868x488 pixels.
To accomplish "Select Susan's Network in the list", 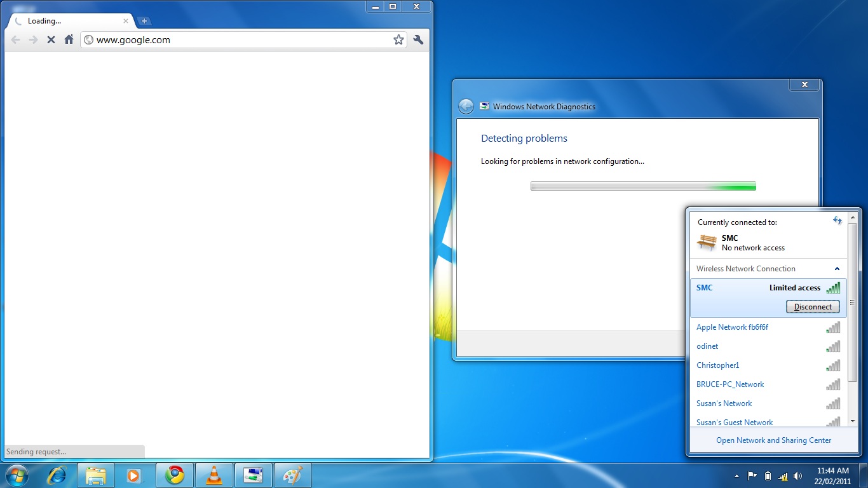I will [x=768, y=403].
